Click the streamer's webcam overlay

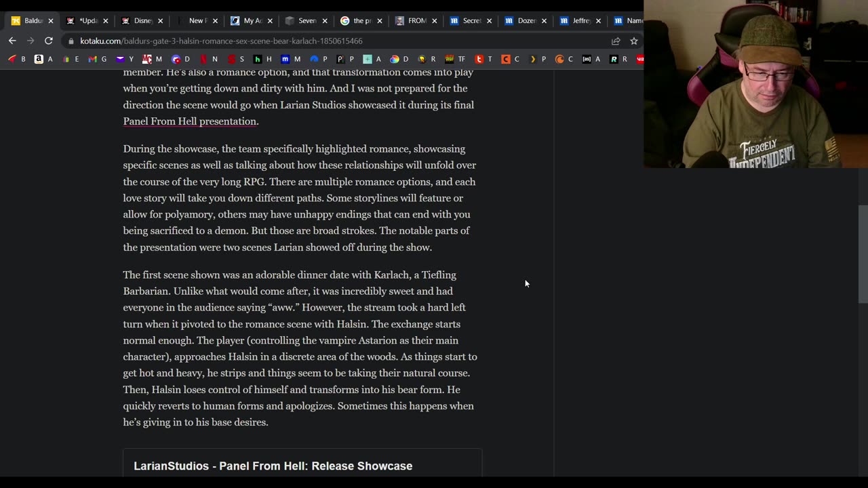[x=755, y=84]
